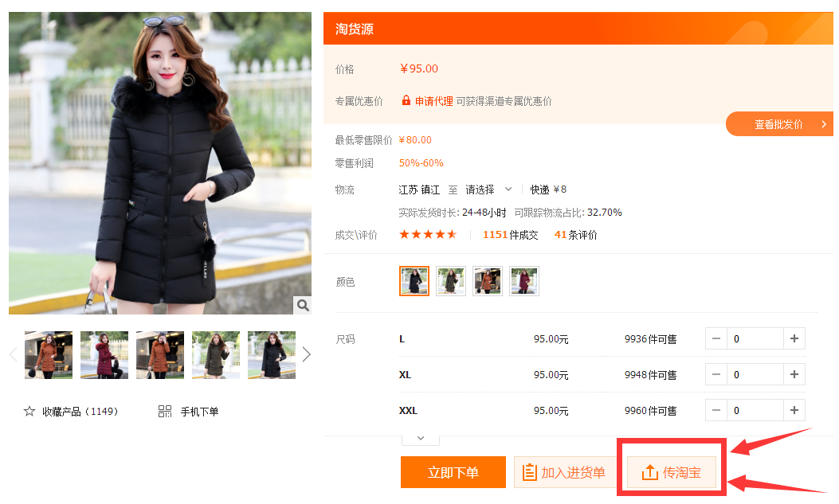Viewport: 839px width, 504px height.
Task: Click the QR code mobile order icon
Action: click(x=165, y=412)
